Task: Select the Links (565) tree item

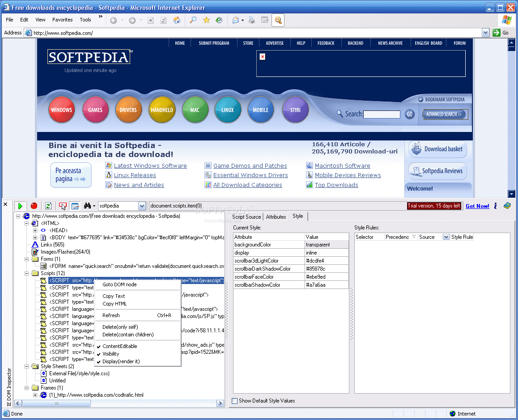Action: [52, 245]
